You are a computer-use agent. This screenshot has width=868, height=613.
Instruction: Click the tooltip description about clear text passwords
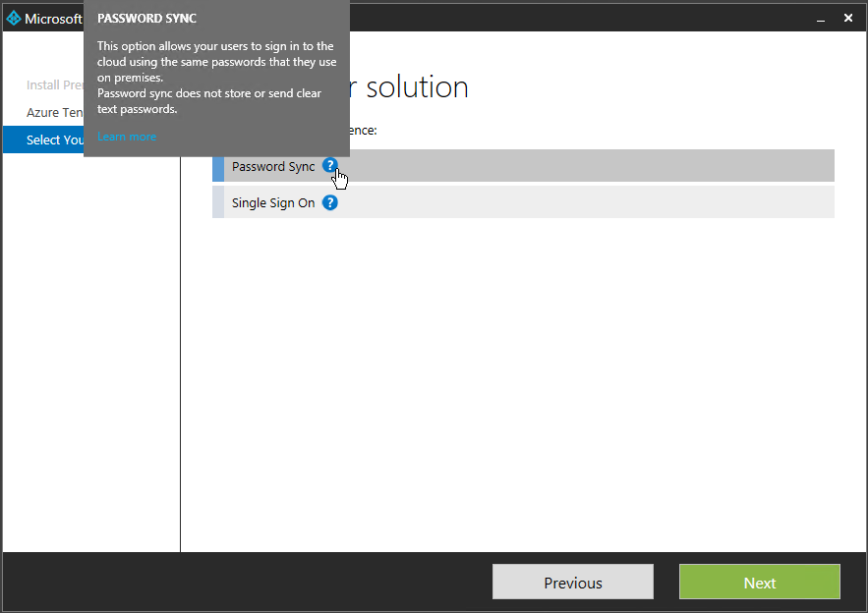click(x=209, y=101)
